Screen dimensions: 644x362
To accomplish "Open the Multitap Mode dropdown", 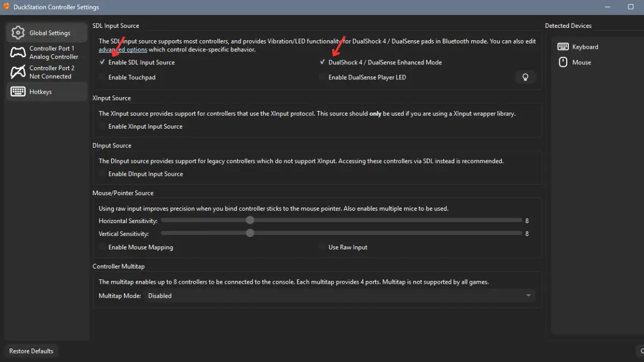I will click(340, 295).
